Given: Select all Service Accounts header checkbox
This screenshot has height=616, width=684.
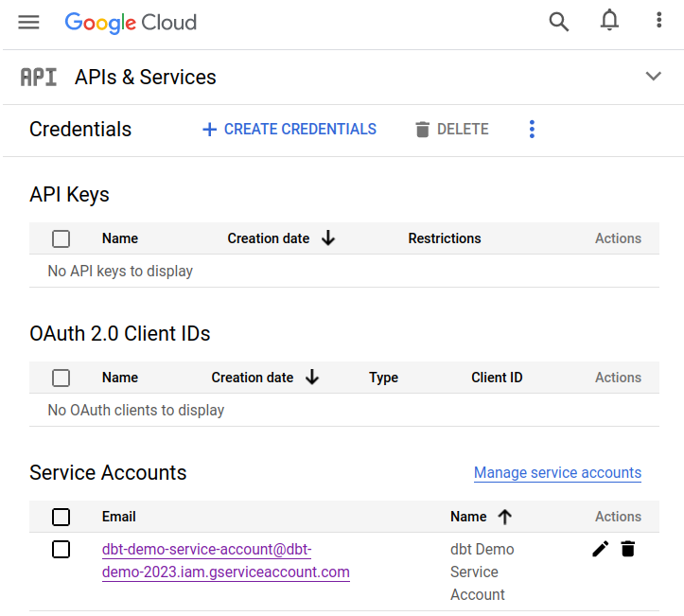Looking at the screenshot, I should click(61, 517).
